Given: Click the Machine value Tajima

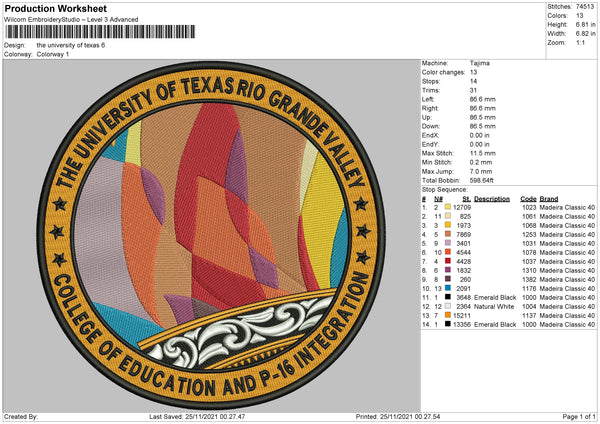Looking at the screenshot, I should coord(479,63).
